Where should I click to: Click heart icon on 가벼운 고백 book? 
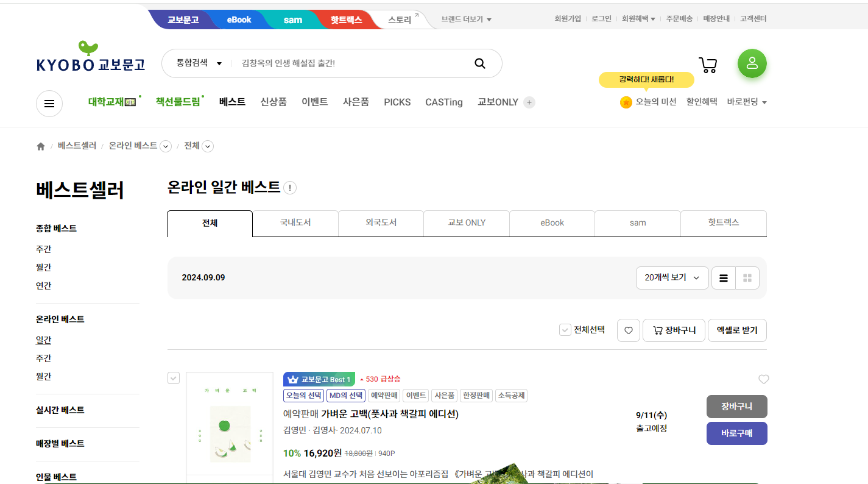point(764,379)
